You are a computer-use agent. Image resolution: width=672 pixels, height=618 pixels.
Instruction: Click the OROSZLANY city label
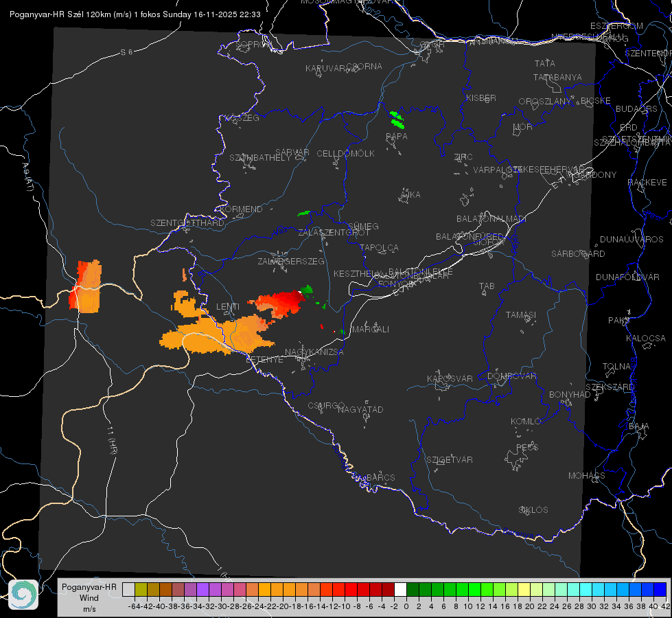coord(545,102)
